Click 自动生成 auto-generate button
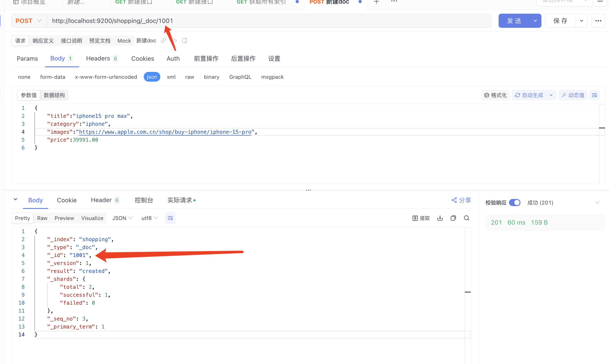The image size is (609, 364). coord(529,95)
